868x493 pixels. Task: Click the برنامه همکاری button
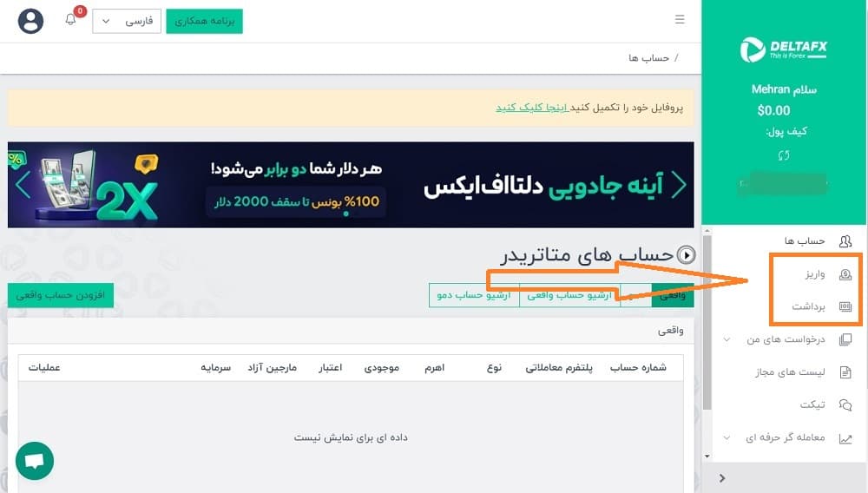coord(204,21)
